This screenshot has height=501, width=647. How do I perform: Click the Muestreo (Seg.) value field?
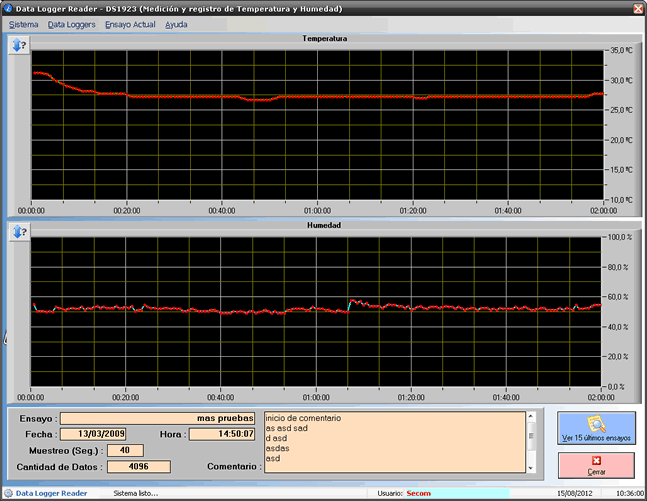pos(124,450)
